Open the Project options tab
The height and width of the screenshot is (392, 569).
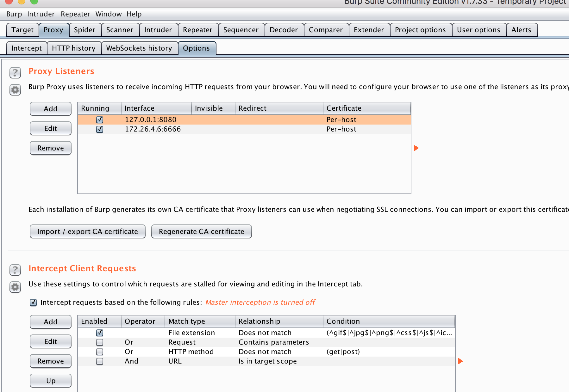(420, 30)
